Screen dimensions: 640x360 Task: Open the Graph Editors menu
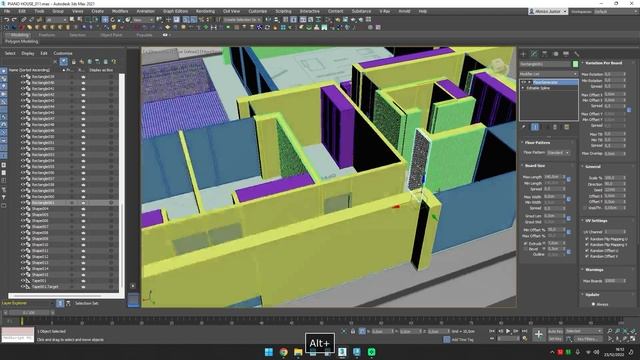(175, 11)
